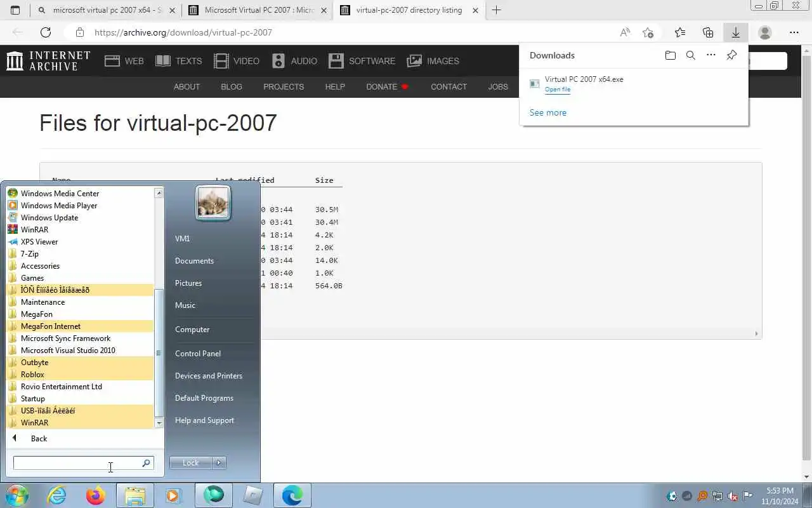The height and width of the screenshot is (508, 812).
Task: Open the IMAGES section
Action: point(433,61)
